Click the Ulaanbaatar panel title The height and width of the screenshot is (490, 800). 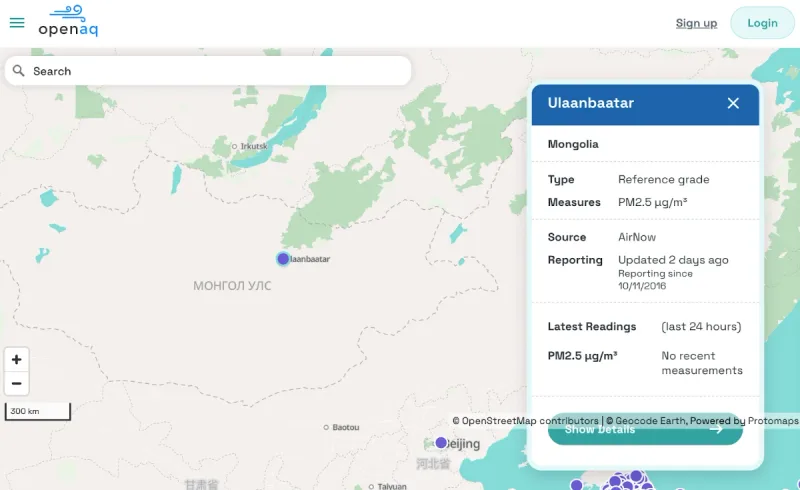(590, 103)
